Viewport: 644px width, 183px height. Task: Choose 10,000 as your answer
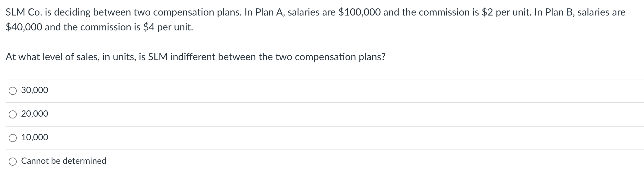coord(34,138)
